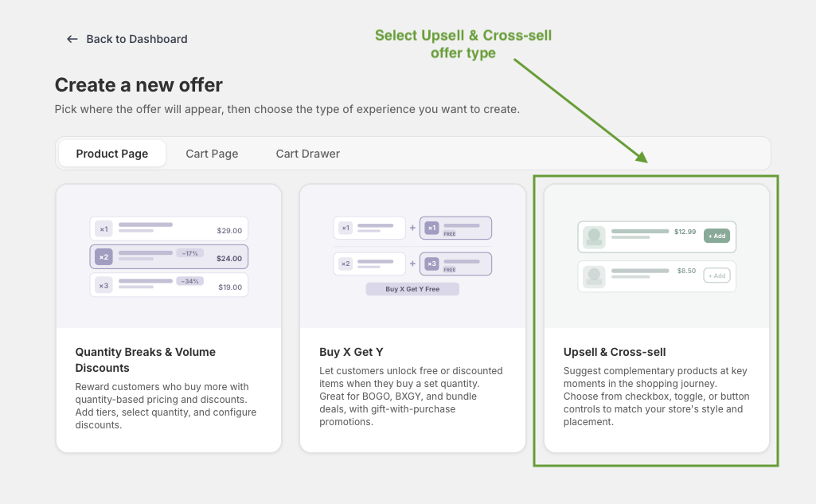Click the $19.00 tier row in preview
The height and width of the screenshot is (504, 816).
click(169, 285)
